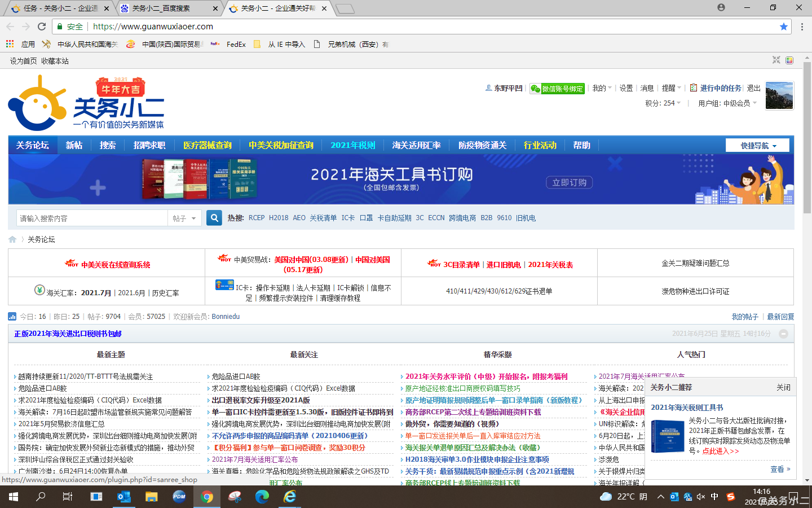Open the Apps grid in the bookmarks bar
Screen dimensions: 812x508
[10, 44]
